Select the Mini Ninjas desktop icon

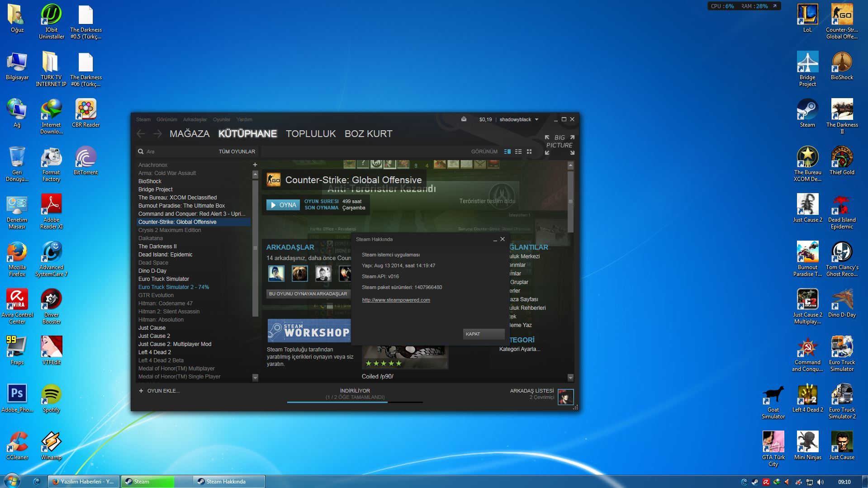807,445
